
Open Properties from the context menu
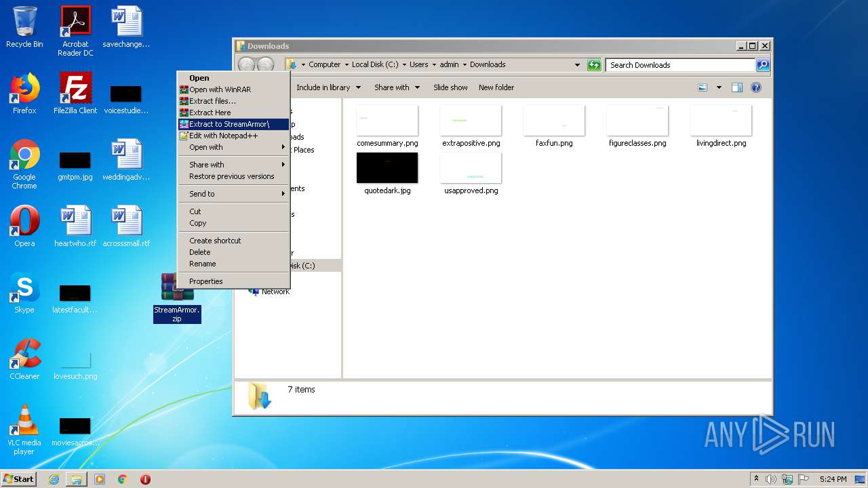coord(233,281)
